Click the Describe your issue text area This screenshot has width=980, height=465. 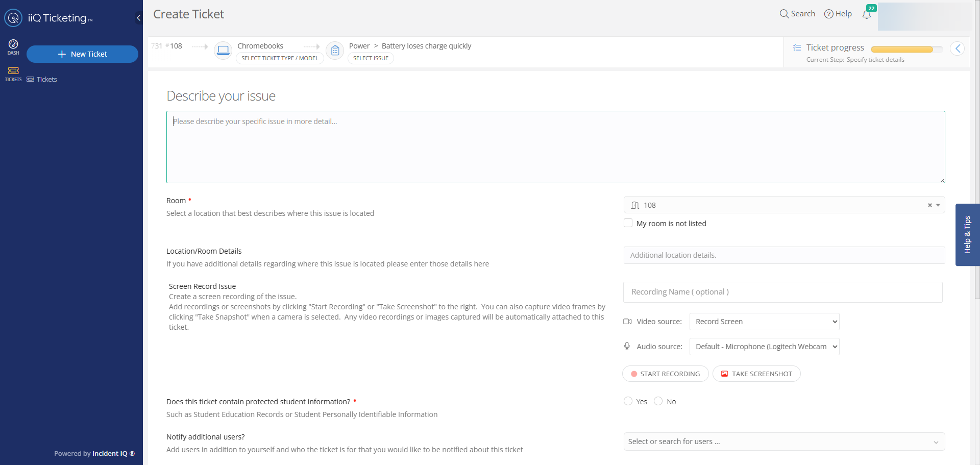555,147
